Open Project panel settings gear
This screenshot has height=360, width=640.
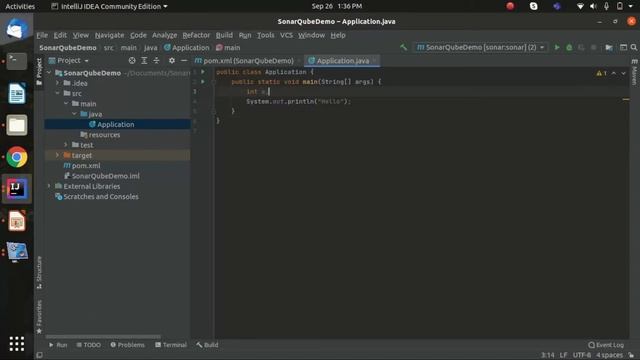172,60
